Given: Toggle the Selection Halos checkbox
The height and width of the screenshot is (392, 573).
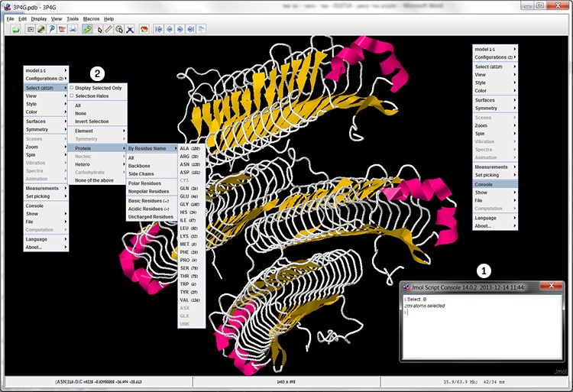Looking at the screenshot, I should coord(72,96).
